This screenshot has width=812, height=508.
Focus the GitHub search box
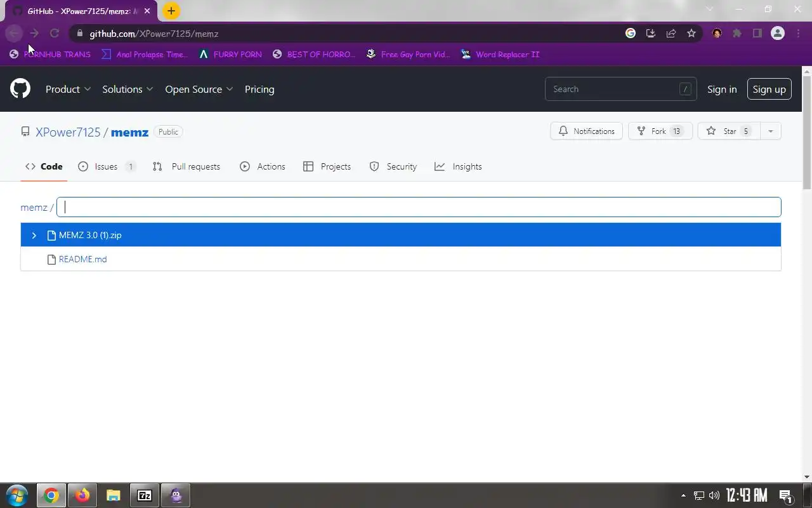click(620, 89)
